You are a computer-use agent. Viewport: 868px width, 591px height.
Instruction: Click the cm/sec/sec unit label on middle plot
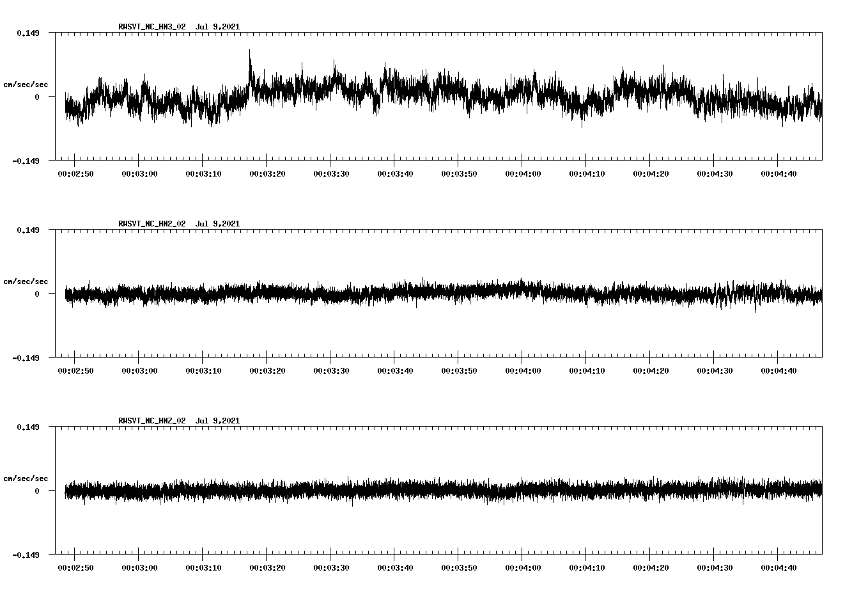click(26, 281)
